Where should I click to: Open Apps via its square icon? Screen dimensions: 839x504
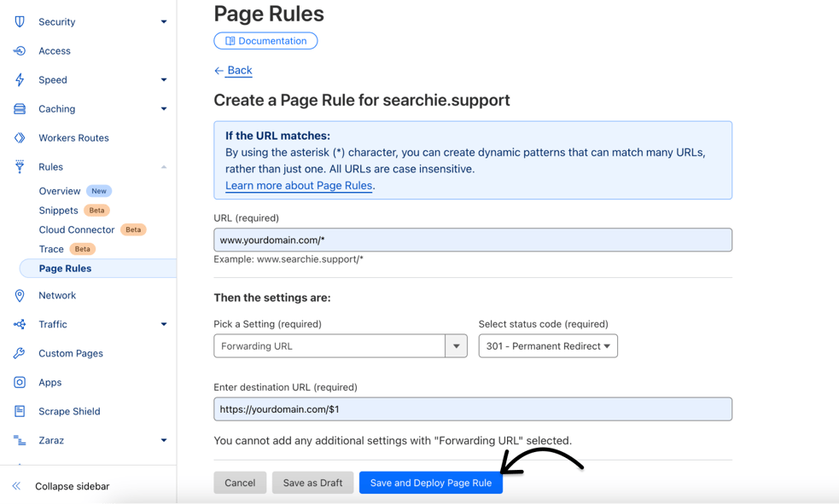coord(19,382)
